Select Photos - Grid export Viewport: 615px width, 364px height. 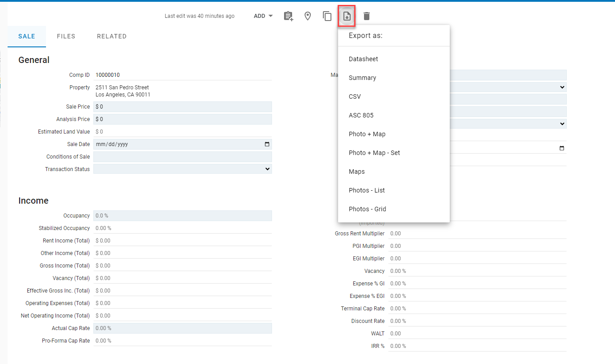click(394, 209)
